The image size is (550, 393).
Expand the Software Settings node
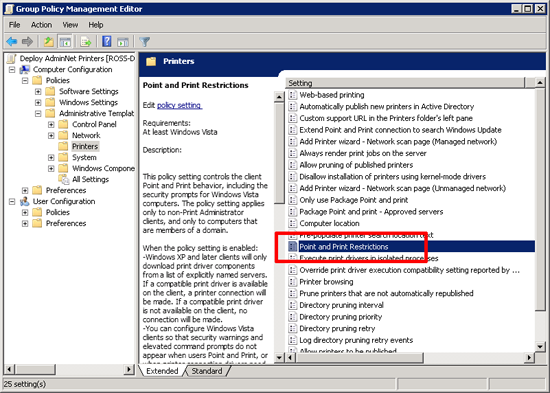38,92
